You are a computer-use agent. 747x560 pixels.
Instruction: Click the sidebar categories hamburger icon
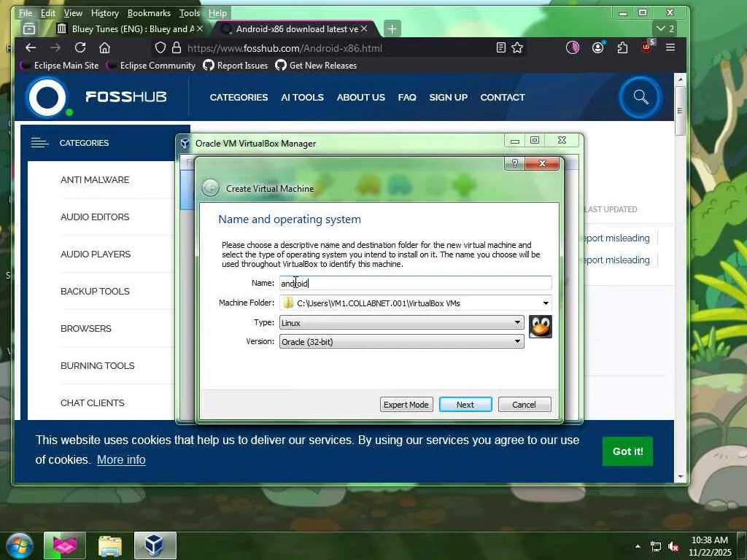[x=39, y=142]
